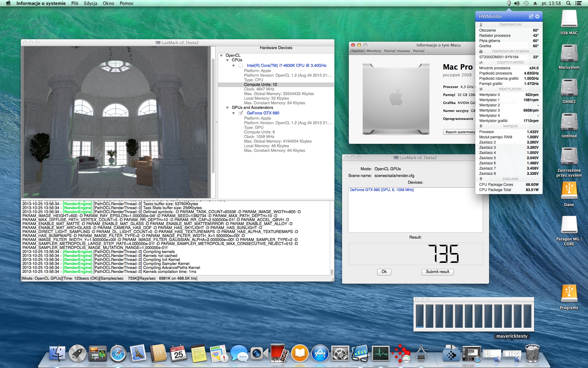Image resolution: width=588 pixels, height=368 pixels.
Task: Switch to the Monitory tab
Action: pos(374,51)
